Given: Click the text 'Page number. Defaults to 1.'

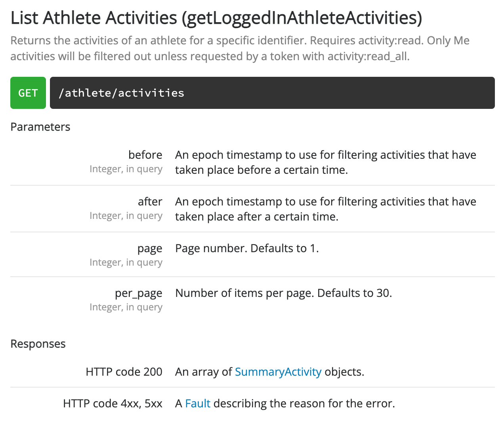Looking at the screenshot, I should 247,248.
